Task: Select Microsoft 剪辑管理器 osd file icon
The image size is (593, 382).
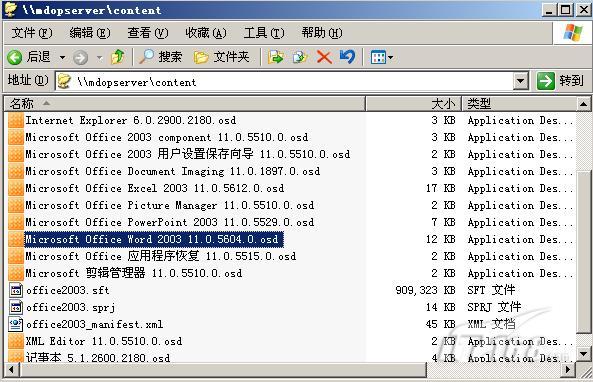Action: point(16,273)
